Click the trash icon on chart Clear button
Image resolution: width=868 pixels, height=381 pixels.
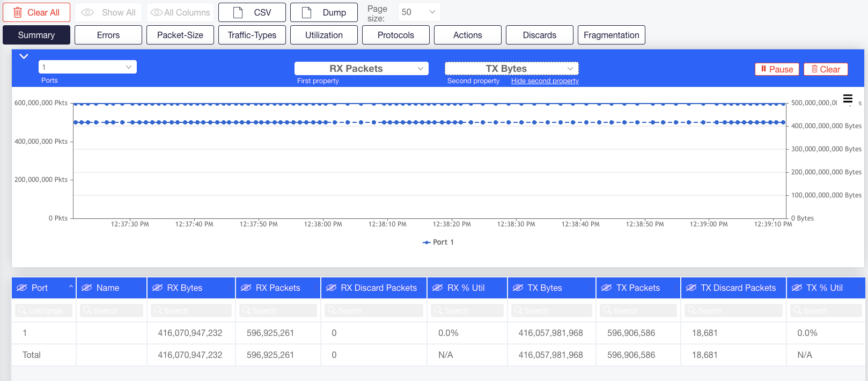pyautogui.click(x=814, y=69)
